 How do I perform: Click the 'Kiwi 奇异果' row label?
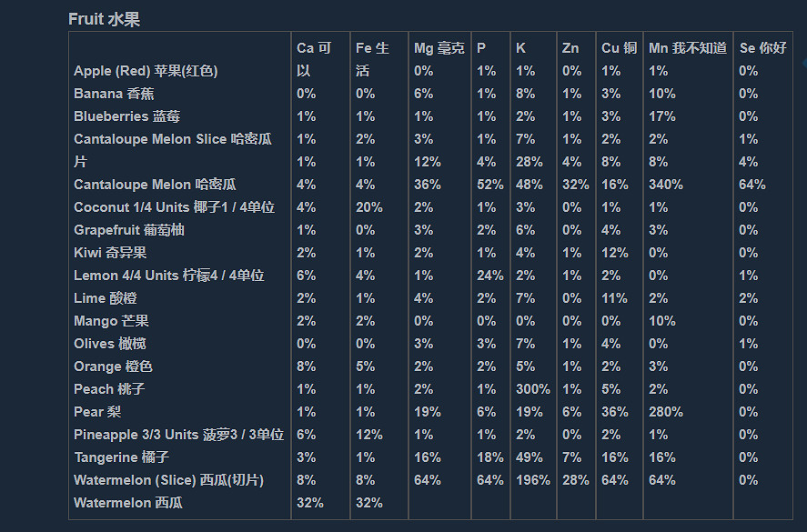[x=110, y=253]
